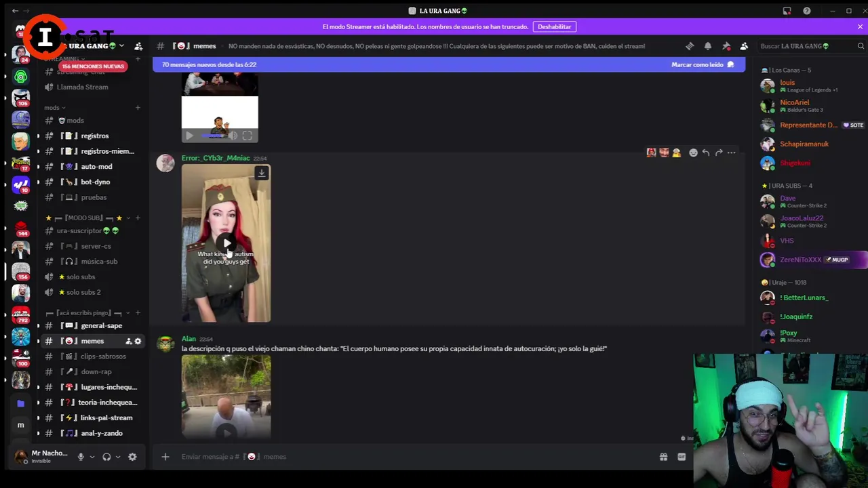Add channel to acá escribís pingo category
The height and width of the screenshot is (488, 868).
pos(138,312)
